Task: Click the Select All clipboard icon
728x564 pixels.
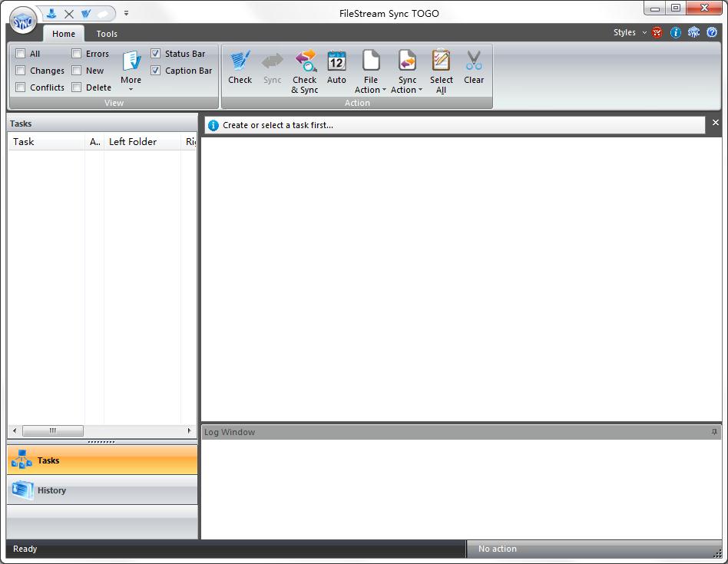Action: [441, 61]
